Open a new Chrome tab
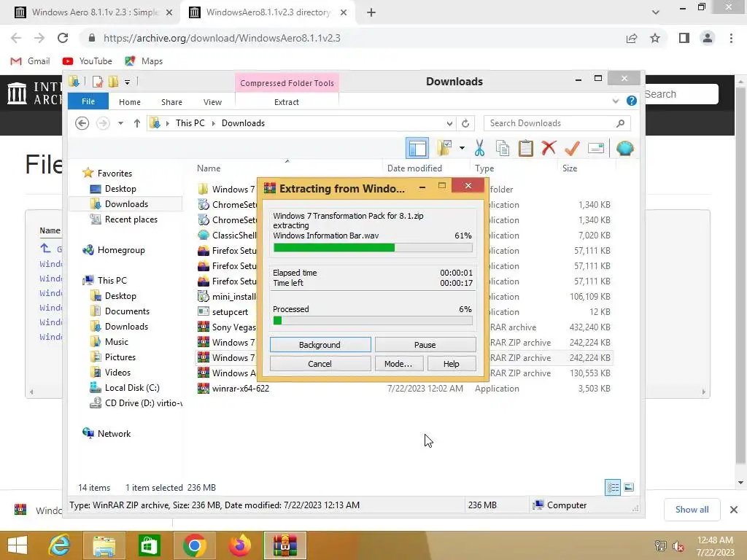747x560 pixels. tap(371, 13)
